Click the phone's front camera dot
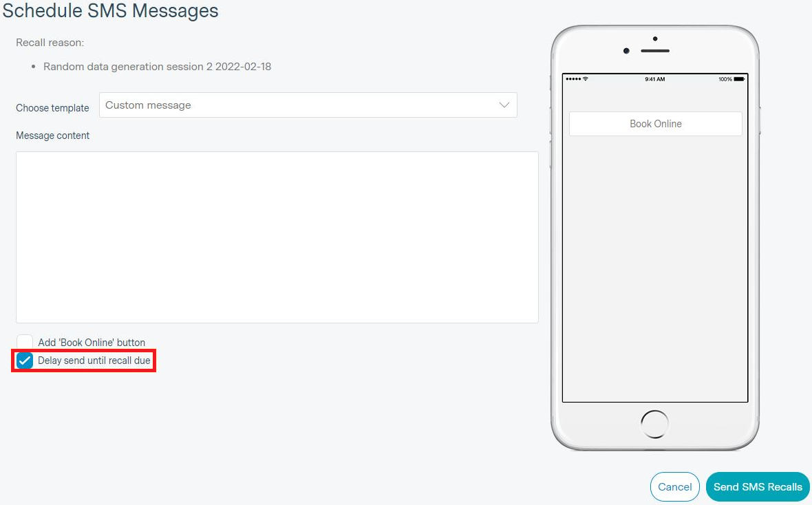This screenshot has height=505, width=812. click(x=626, y=51)
